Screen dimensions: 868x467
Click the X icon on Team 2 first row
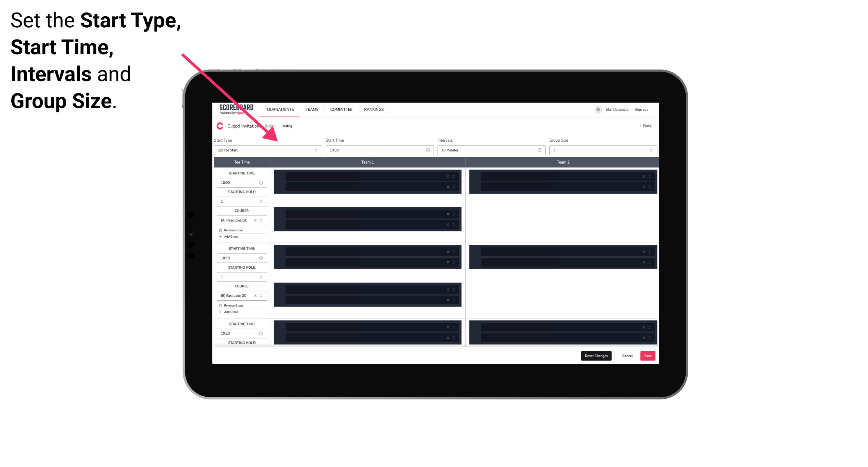pos(643,176)
